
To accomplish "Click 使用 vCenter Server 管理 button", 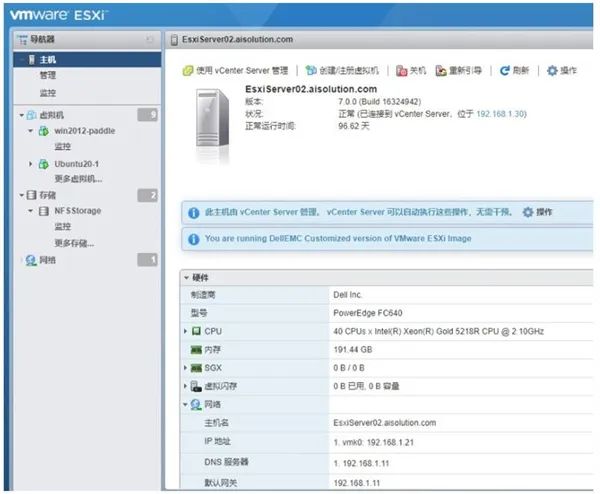I will click(235, 71).
